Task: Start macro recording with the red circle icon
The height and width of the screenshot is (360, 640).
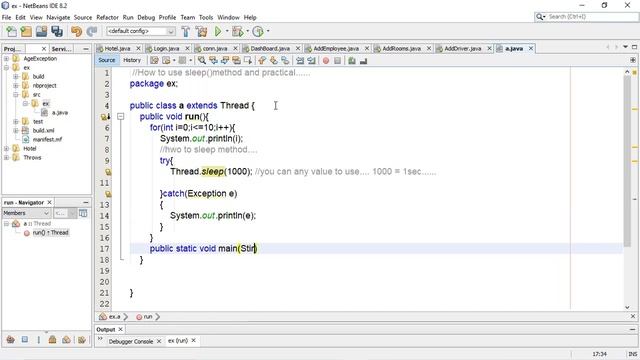Action: (326, 60)
